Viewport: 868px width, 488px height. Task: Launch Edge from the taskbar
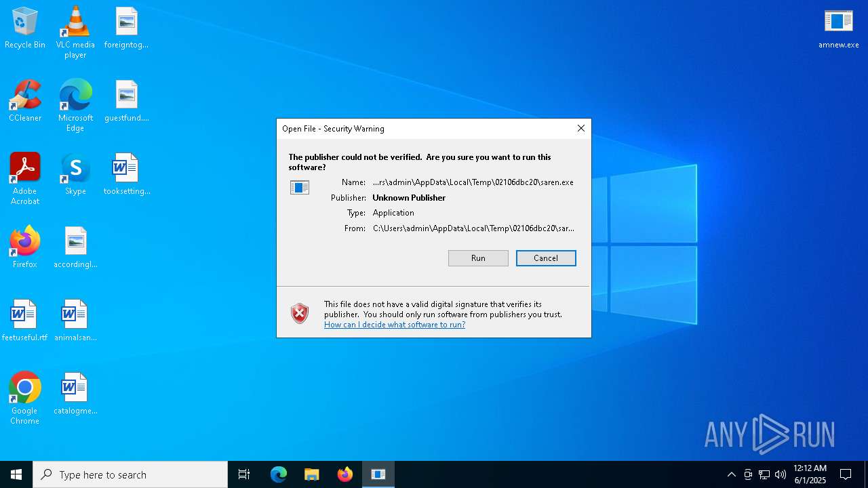click(279, 474)
